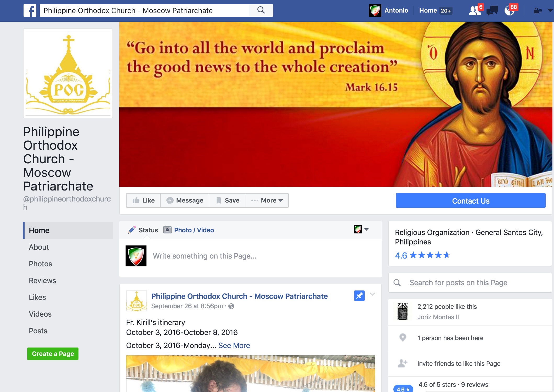Image resolution: width=554 pixels, height=392 pixels.
Task: Click the globe public audience icon on post
Action: [231, 306]
